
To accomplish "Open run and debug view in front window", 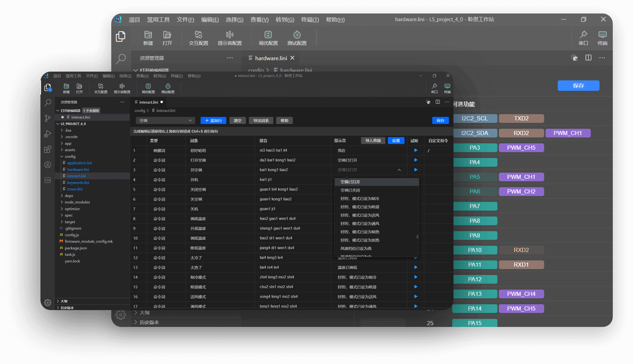I will (x=48, y=134).
